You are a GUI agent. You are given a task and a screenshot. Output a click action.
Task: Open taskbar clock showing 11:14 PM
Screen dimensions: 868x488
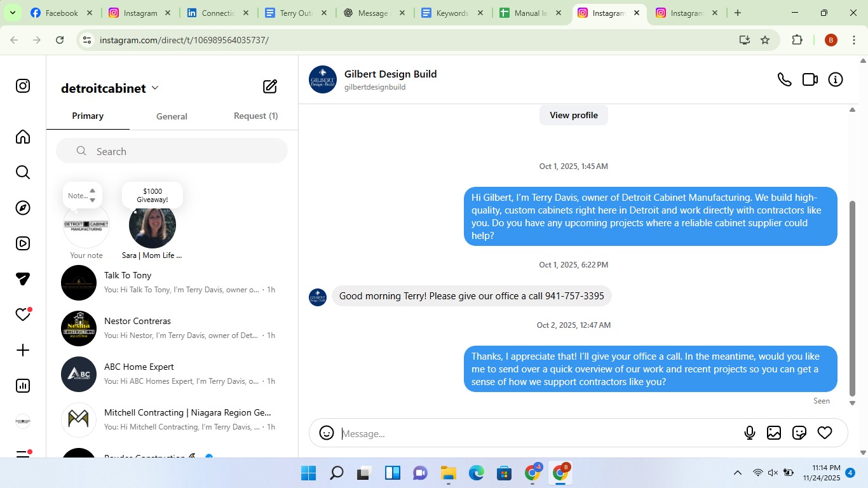pyautogui.click(x=822, y=473)
